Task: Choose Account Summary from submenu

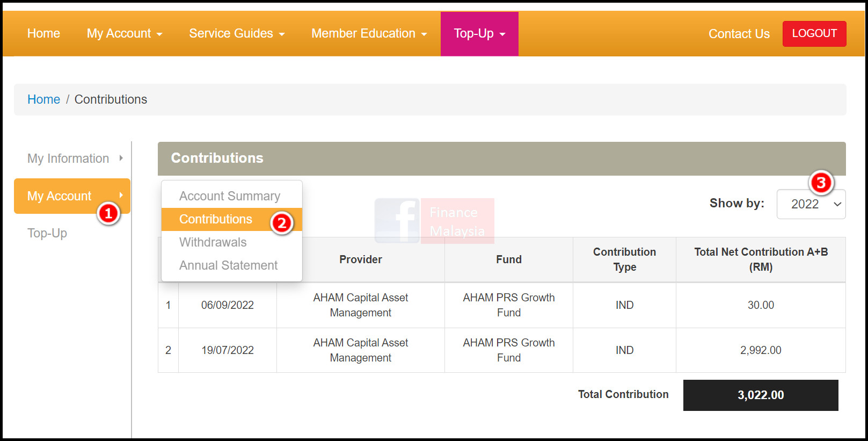Action: click(230, 196)
